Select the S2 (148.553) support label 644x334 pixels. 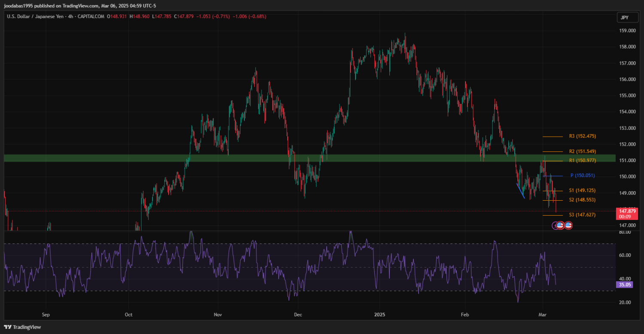[x=582, y=200]
